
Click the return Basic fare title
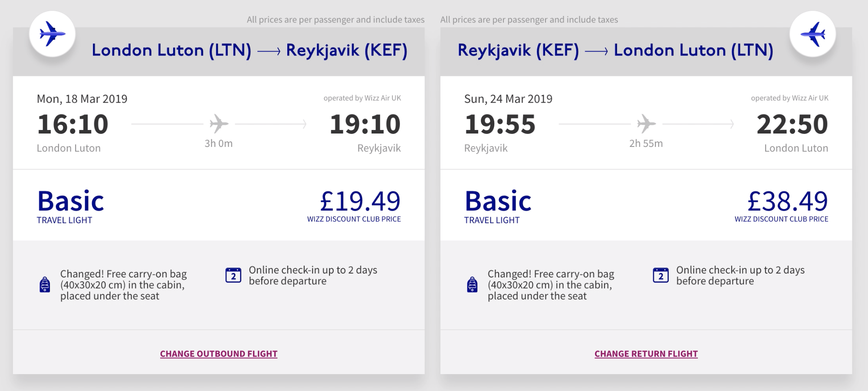[x=498, y=201]
